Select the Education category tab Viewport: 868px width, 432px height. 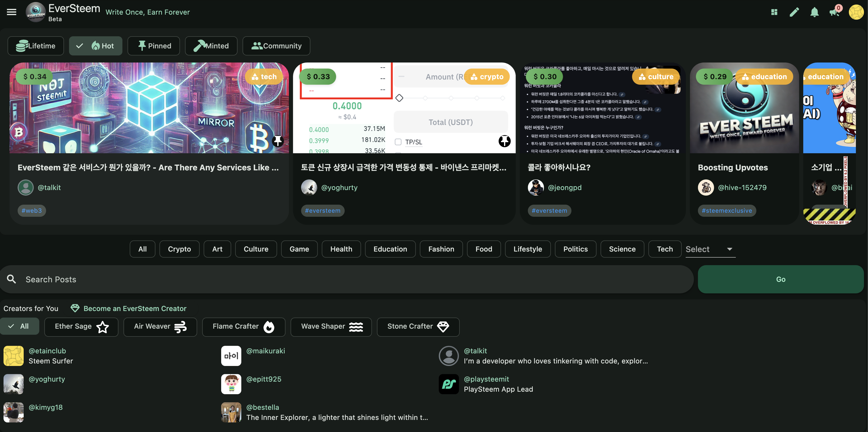[390, 249]
